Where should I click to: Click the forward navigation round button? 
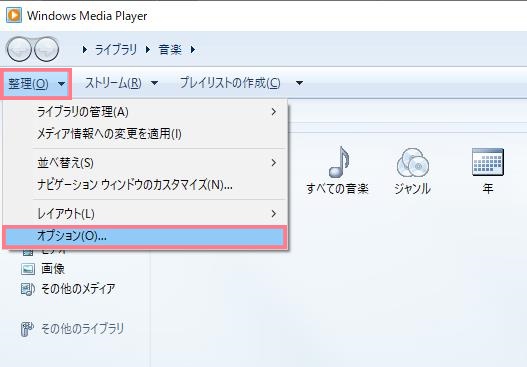[46, 49]
